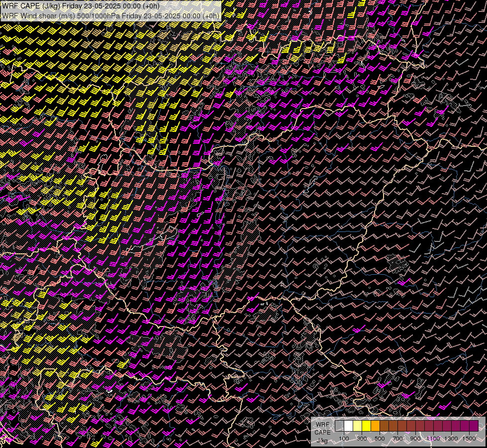Image resolution: width=487 pixels, height=448 pixels.
Task: Click the J/kg unit label in the legend
Action: click(322, 441)
